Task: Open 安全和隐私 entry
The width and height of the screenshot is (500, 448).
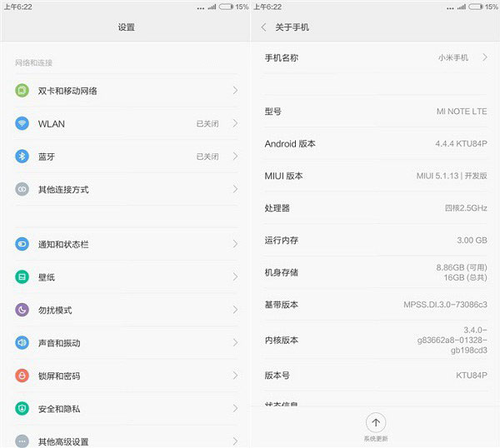Action: (x=126, y=408)
